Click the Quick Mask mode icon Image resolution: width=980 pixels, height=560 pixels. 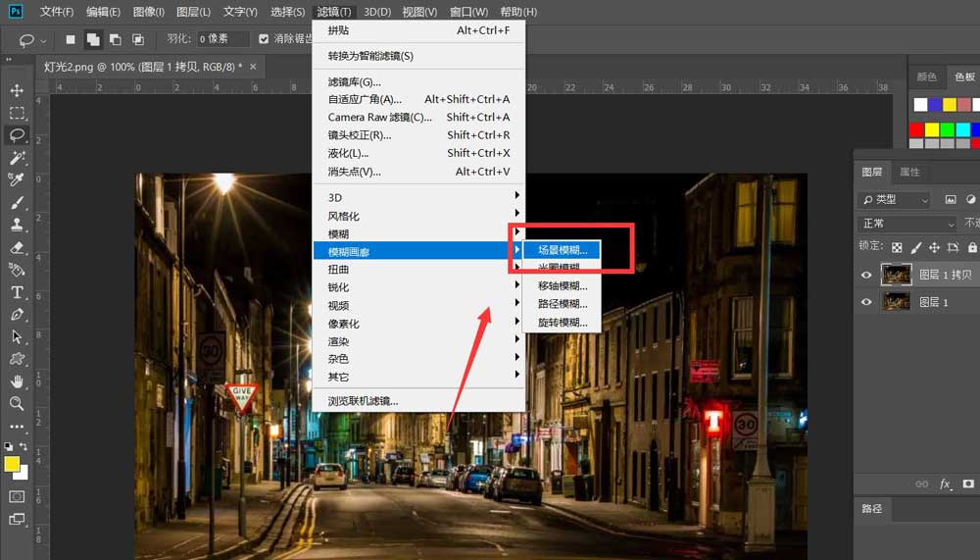click(17, 496)
